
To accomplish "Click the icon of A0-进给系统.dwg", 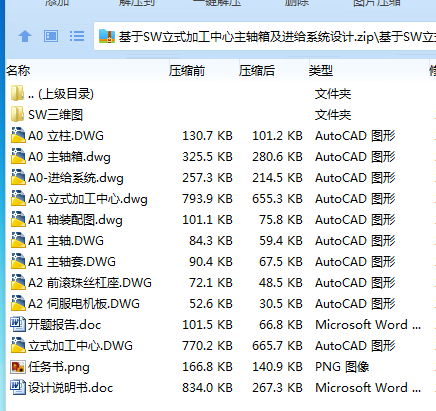I will tap(18, 177).
